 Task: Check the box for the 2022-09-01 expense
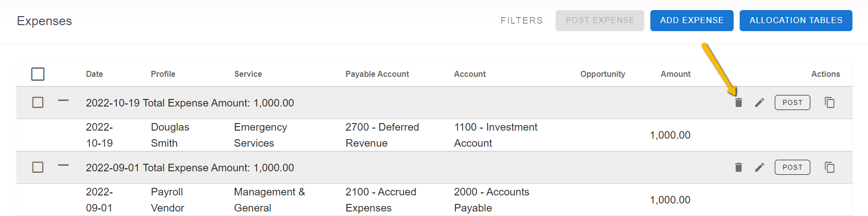click(38, 167)
